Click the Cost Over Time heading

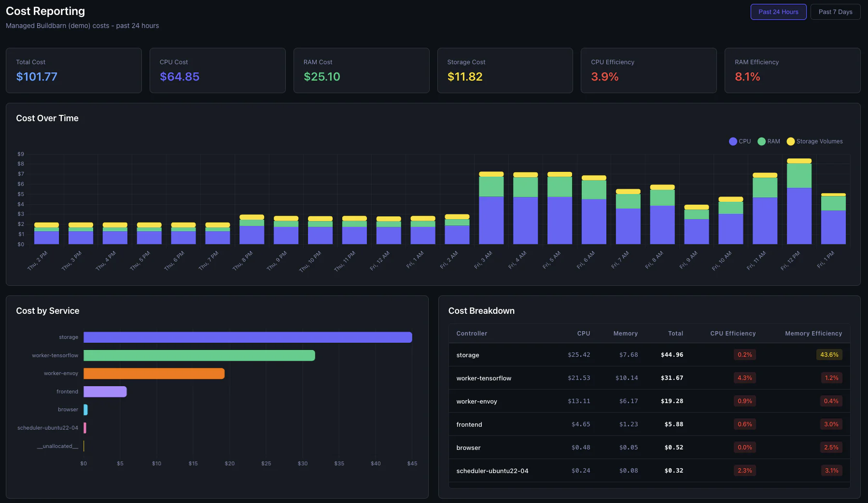pyautogui.click(x=47, y=118)
